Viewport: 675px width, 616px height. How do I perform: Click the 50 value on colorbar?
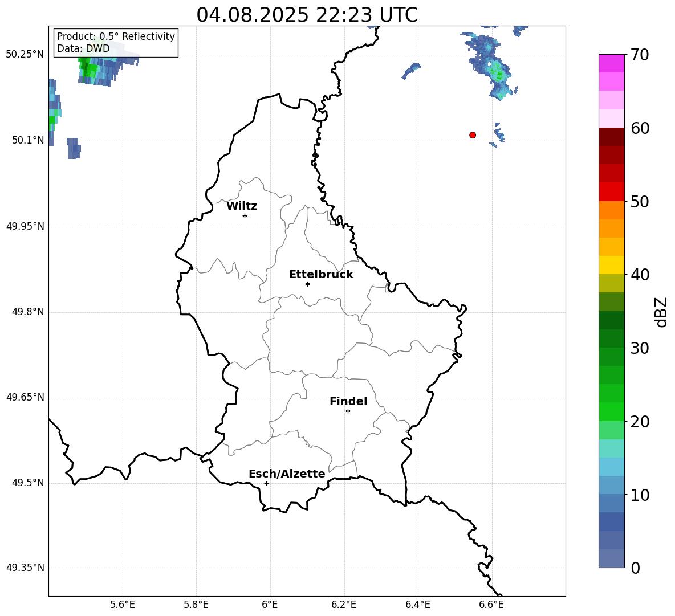[640, 201]
